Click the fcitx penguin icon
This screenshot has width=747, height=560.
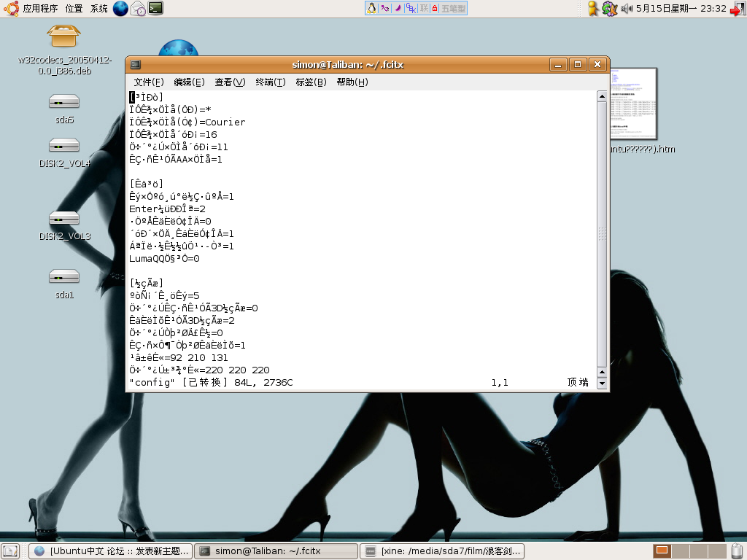[x=371, y=8]
